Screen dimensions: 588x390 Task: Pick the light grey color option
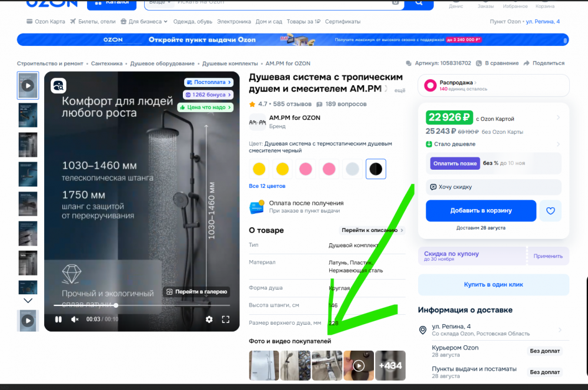tap(353, 169)
